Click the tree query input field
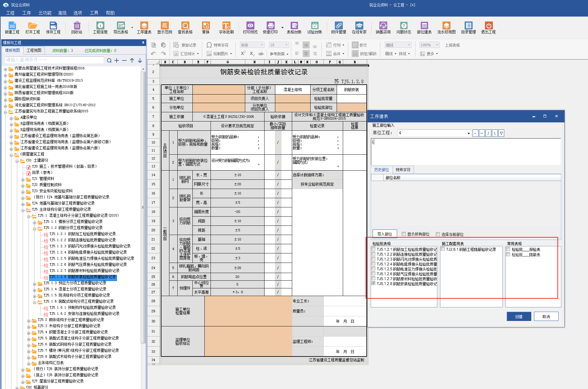588x389 pixels. 54,60
